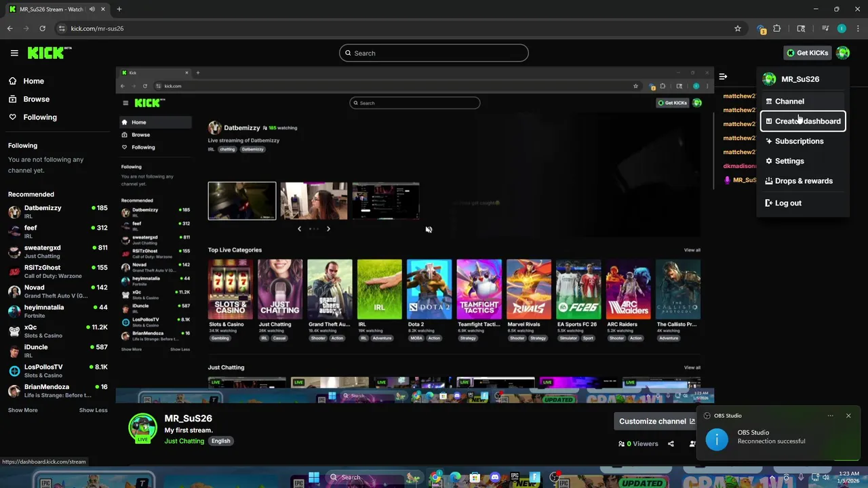Click Show Less under Recommended

pos(93,410)
